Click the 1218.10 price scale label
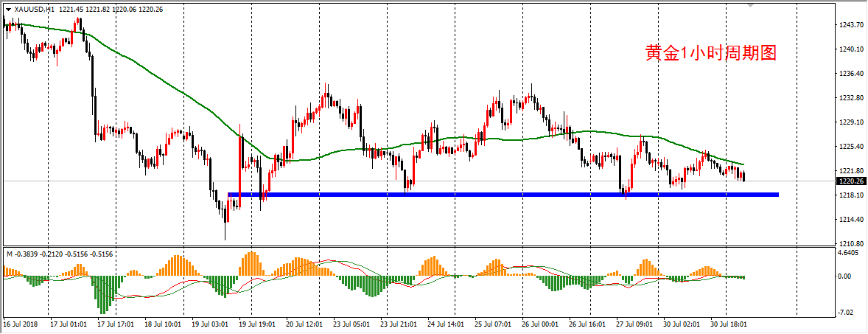This screenshot has width=868, height=334. coord(850,195)
